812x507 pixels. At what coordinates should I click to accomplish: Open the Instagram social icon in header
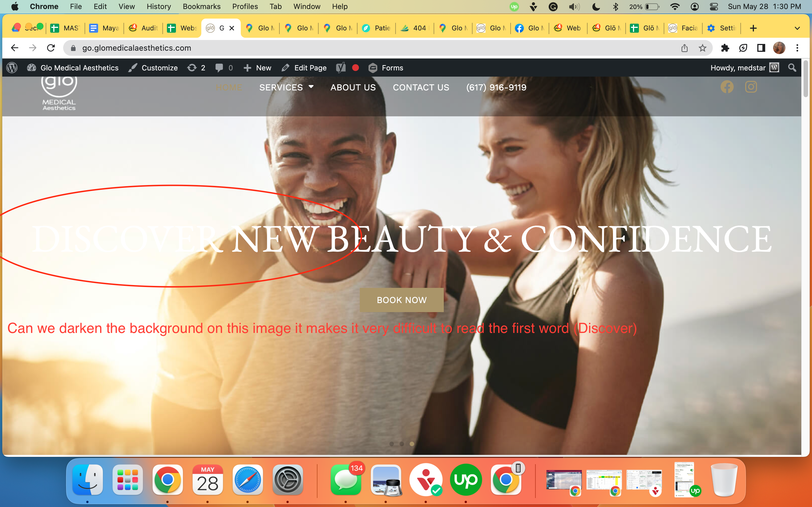(x=751, y=87)
